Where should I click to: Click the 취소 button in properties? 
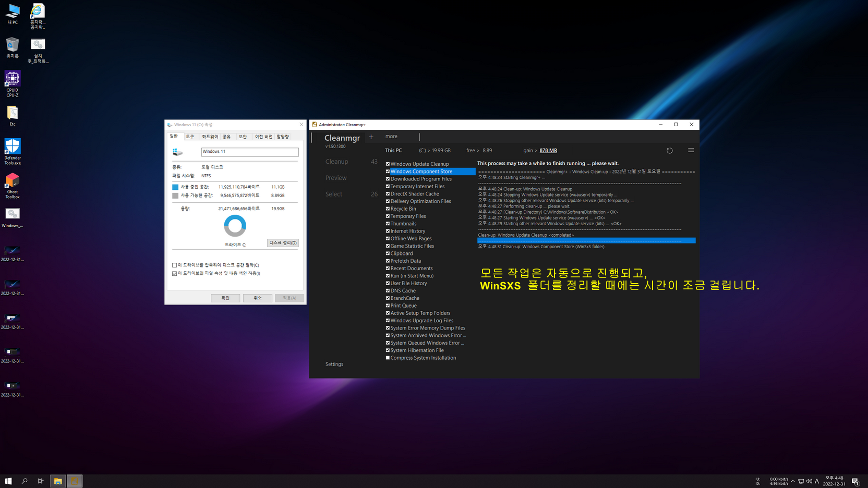point(258,298)
